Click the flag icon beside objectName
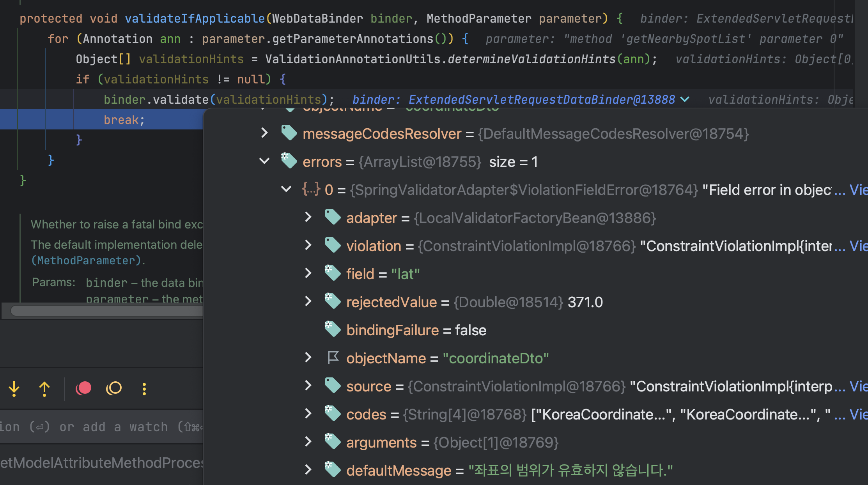This screenshot has height=485, width=868. [333, 358]
